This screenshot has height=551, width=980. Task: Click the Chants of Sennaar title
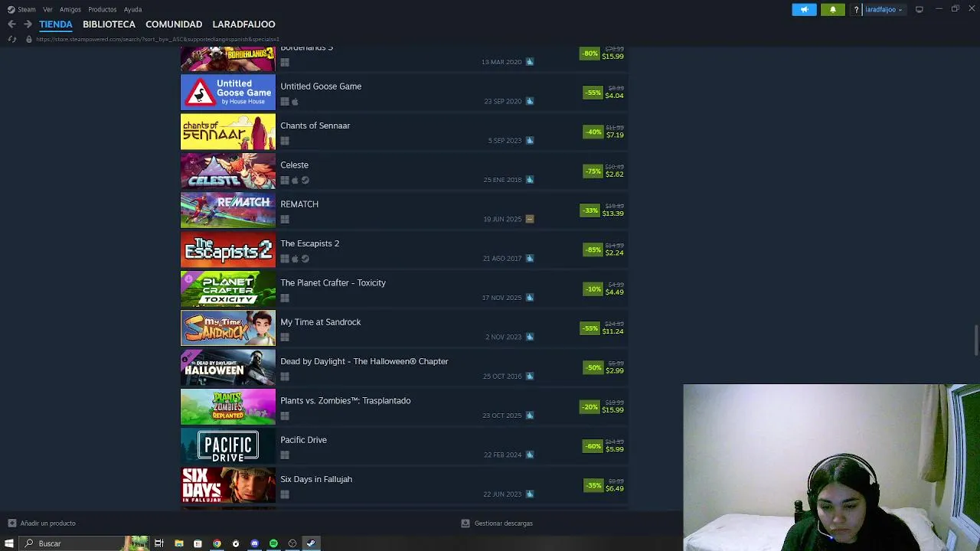[x=315, y=126]
